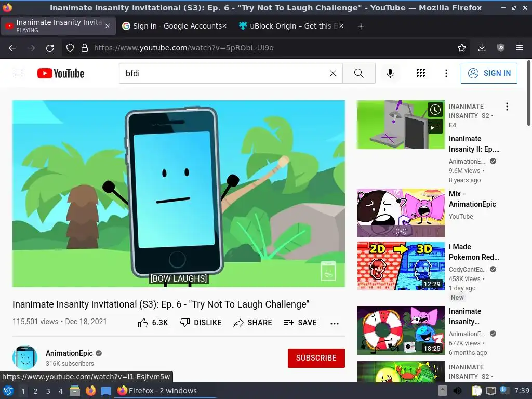Reload the current YouTube page
The height and width of the screenshot is (399, 532).
(50, 48)
